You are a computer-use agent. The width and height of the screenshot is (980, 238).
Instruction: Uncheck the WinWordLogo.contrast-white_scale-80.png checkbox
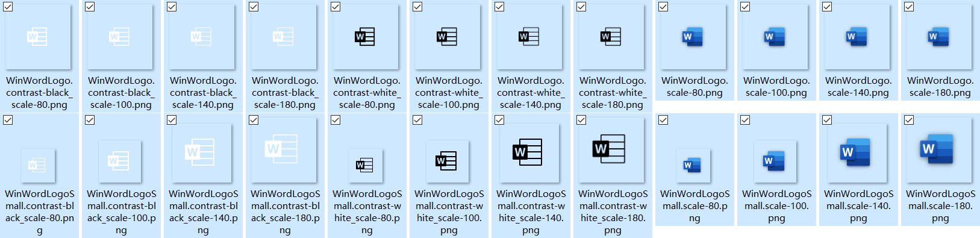(336, 7)
